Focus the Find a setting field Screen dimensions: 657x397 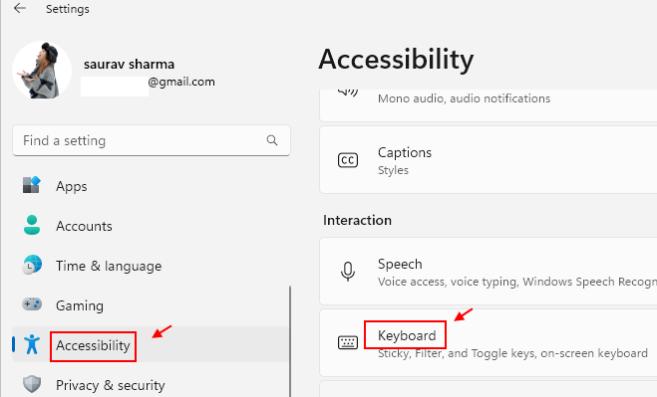(x=151, y=140)
